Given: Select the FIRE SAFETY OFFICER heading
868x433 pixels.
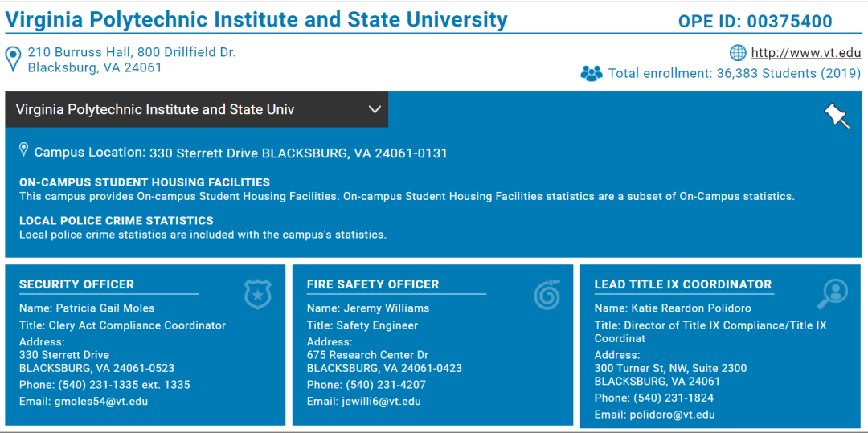Looking at the screenshot, I should [x=373, y=284].
